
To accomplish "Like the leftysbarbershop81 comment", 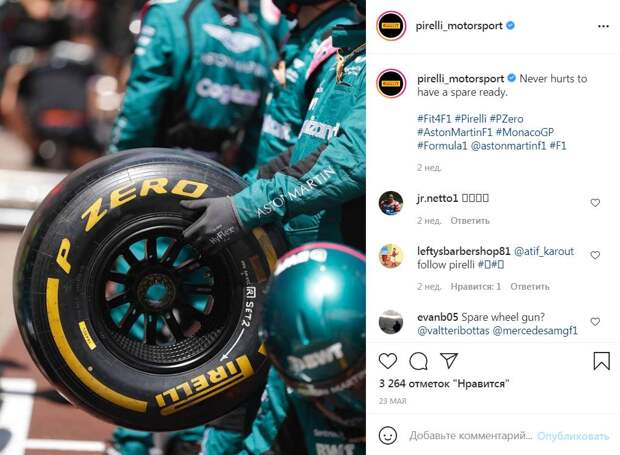I will pos(595,255).
